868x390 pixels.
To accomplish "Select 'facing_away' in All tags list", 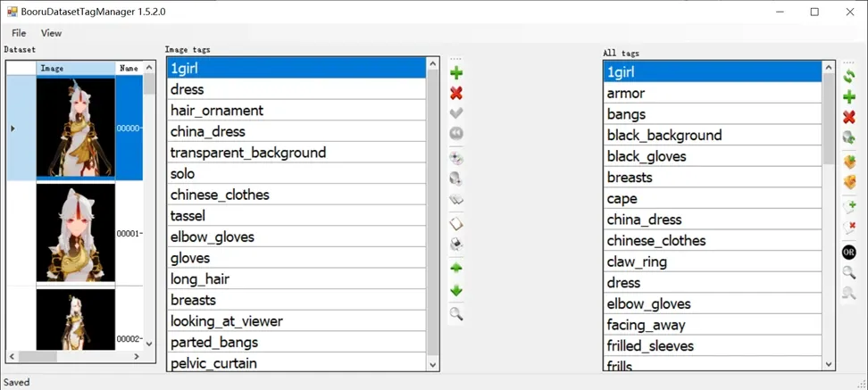I will [713, 324].
